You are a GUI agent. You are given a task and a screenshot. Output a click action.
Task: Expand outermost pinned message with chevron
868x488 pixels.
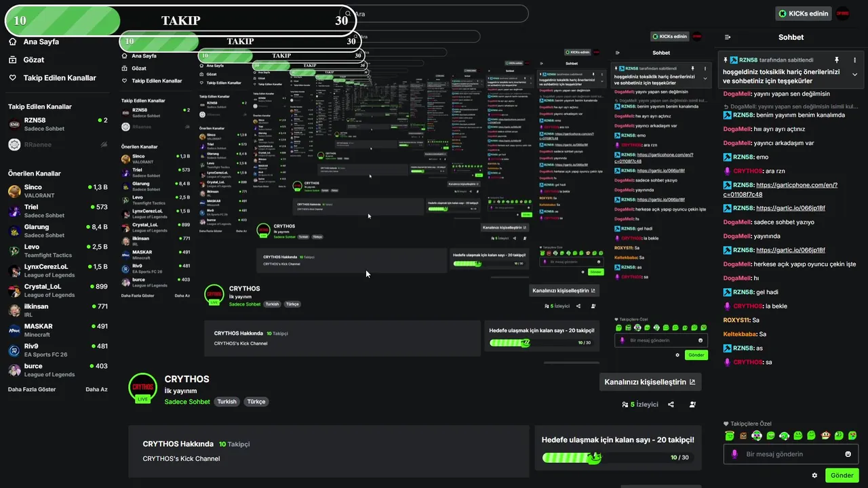(x=854, y=75)
